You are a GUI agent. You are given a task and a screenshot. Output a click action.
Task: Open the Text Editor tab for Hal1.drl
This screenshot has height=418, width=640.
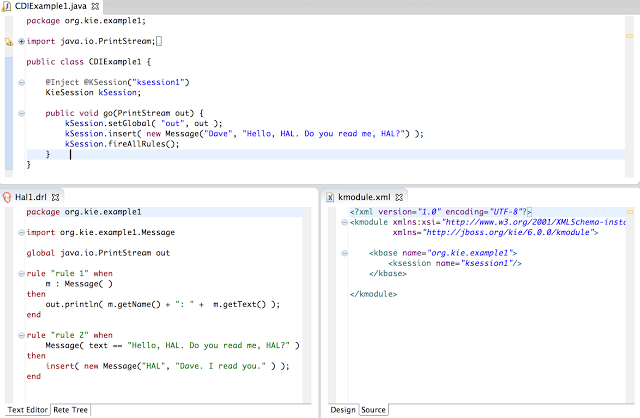pos(25,410)
